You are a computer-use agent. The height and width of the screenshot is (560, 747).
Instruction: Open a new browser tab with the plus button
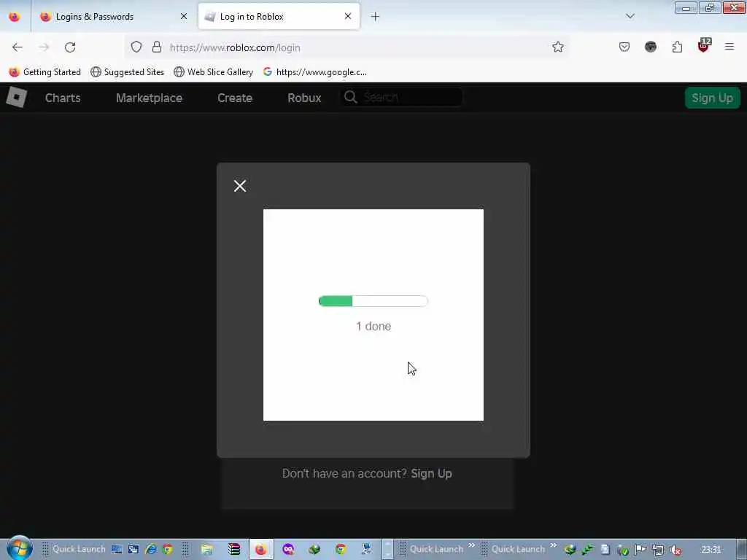[376, 17]
